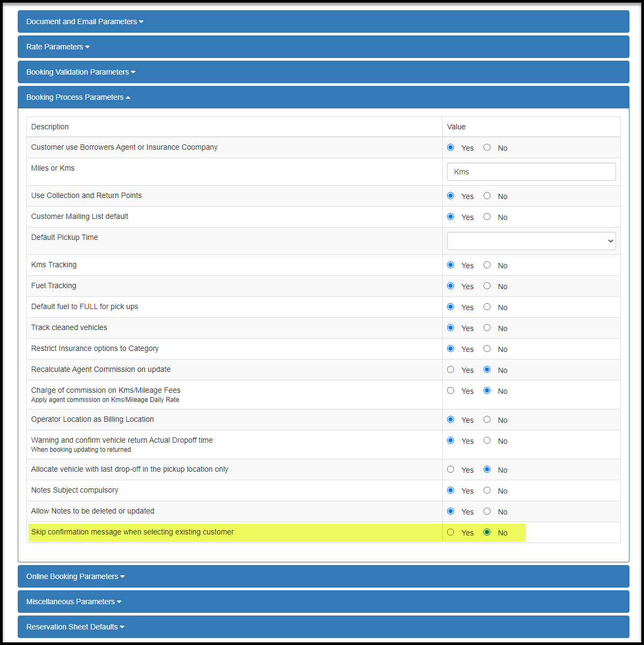Select Yes for Customer Mailing List default
The height and width of the screenshot is (645, 644).
pos(450,216)
